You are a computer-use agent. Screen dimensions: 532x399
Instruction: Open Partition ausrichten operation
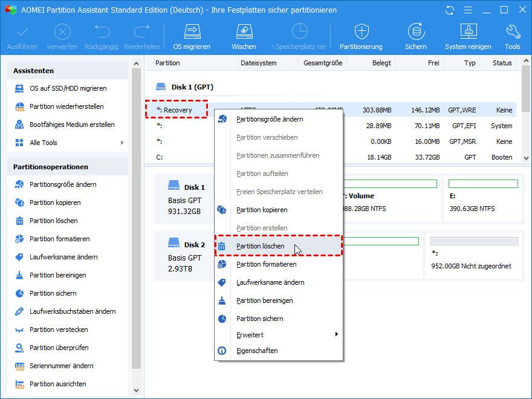point(57,384)
